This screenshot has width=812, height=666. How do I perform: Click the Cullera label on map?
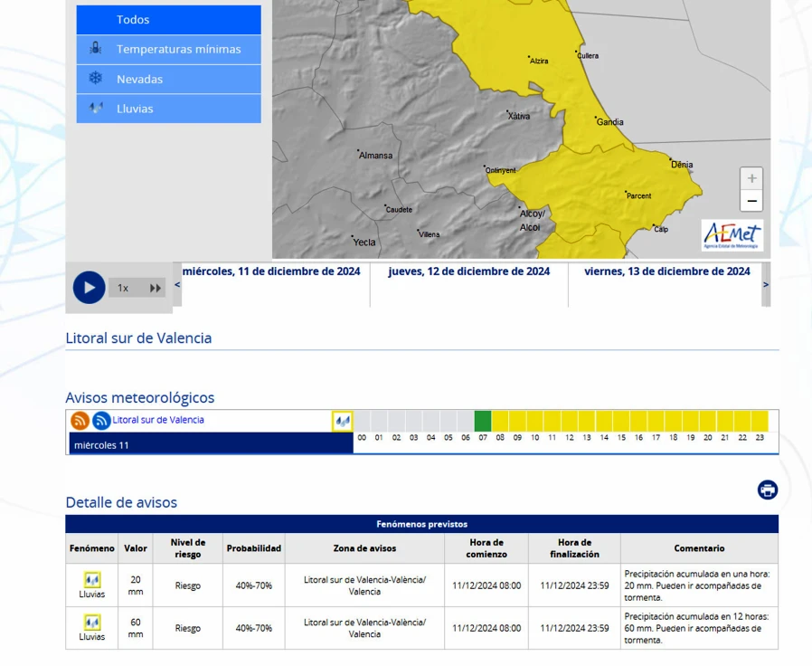588,56
